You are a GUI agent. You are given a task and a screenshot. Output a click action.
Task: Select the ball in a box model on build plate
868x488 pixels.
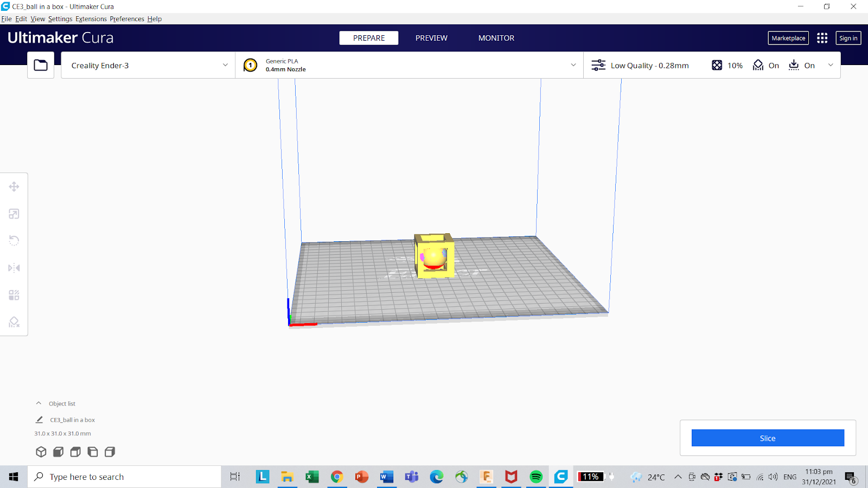pyautogui.click(x=434, y=256)
